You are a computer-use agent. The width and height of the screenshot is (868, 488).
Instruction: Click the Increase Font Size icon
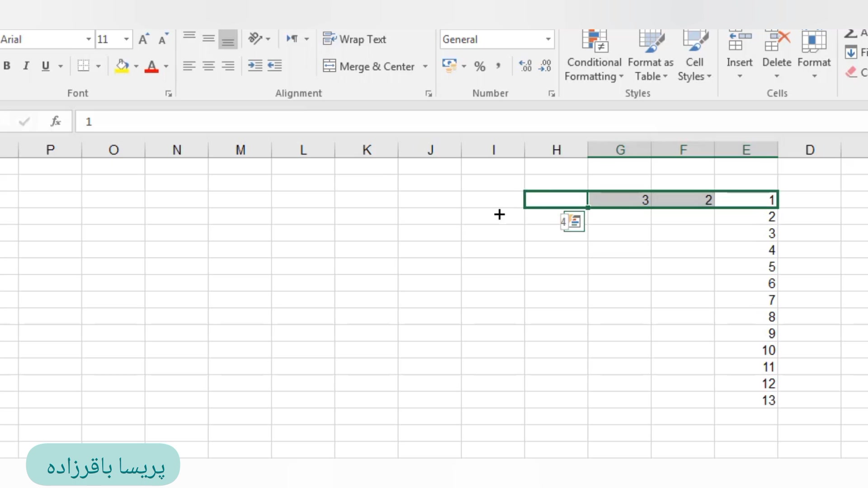click(143, 39)
